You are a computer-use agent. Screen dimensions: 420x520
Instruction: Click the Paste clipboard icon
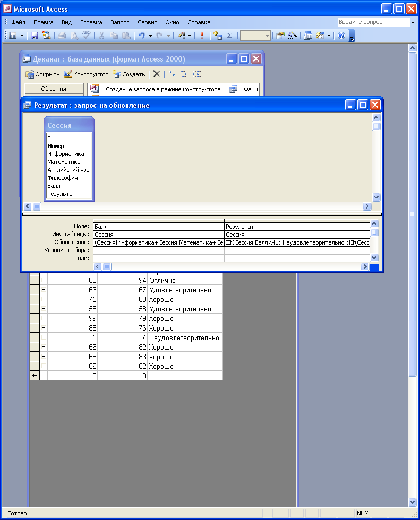pos(126,36)
